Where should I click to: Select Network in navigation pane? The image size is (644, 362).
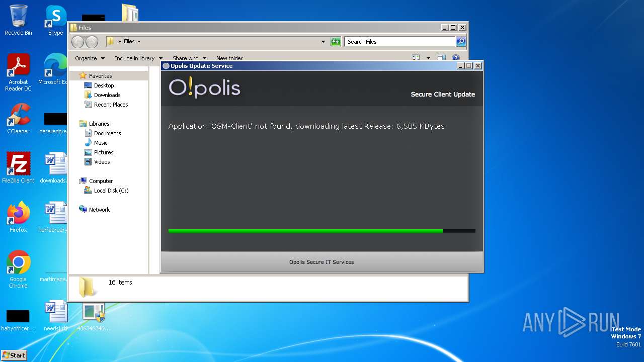pyautogui.click(x=99, y=210)
